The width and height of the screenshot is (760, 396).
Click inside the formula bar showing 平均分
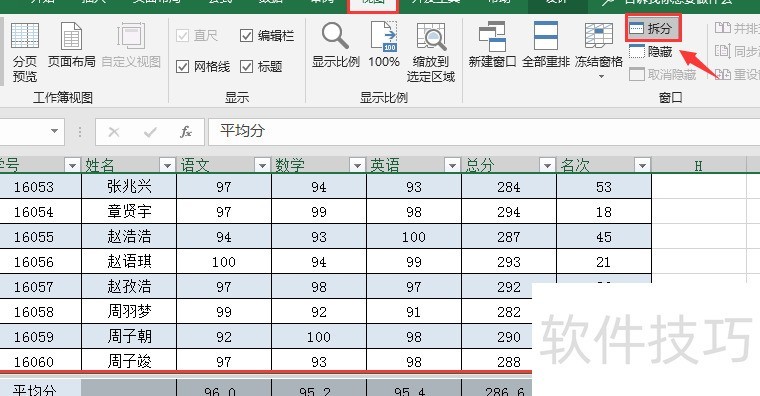[x=484, y=131]
